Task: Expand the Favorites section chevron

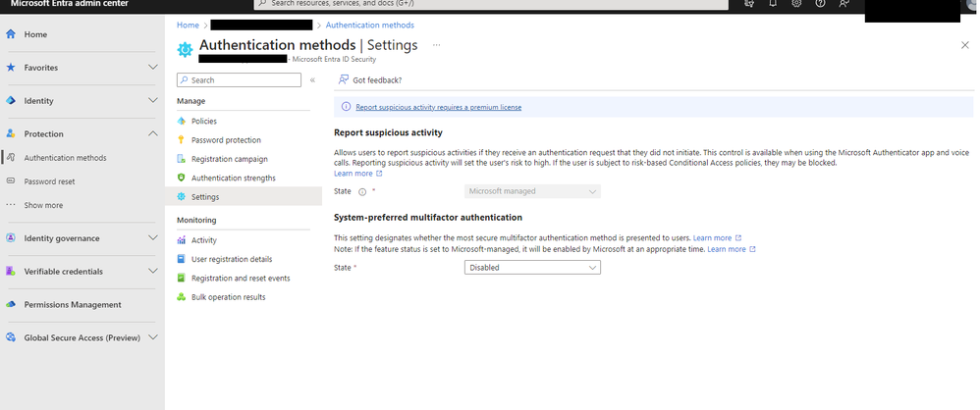Action: [153, 67]
